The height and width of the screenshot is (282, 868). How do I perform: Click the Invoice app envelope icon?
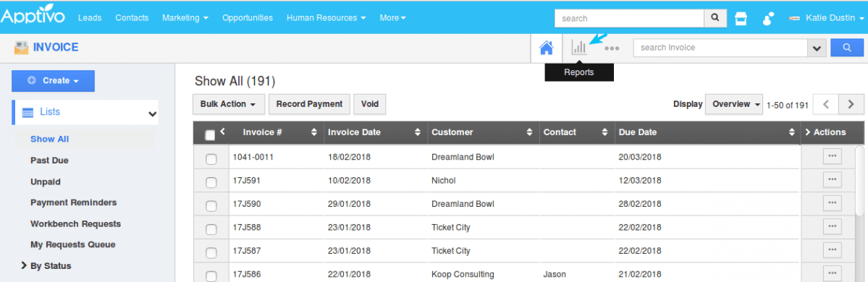(x=21, y=48)
